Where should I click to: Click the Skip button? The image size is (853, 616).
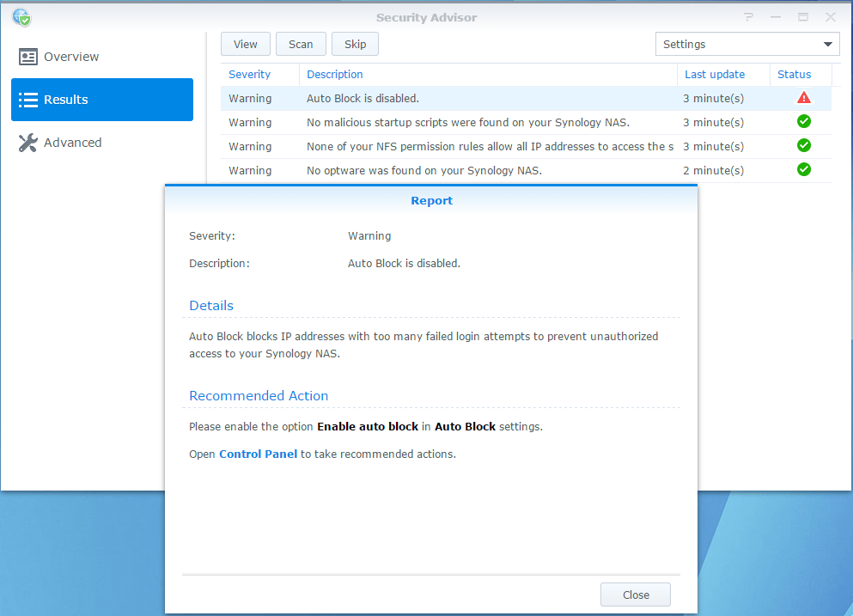pos(356,44)
